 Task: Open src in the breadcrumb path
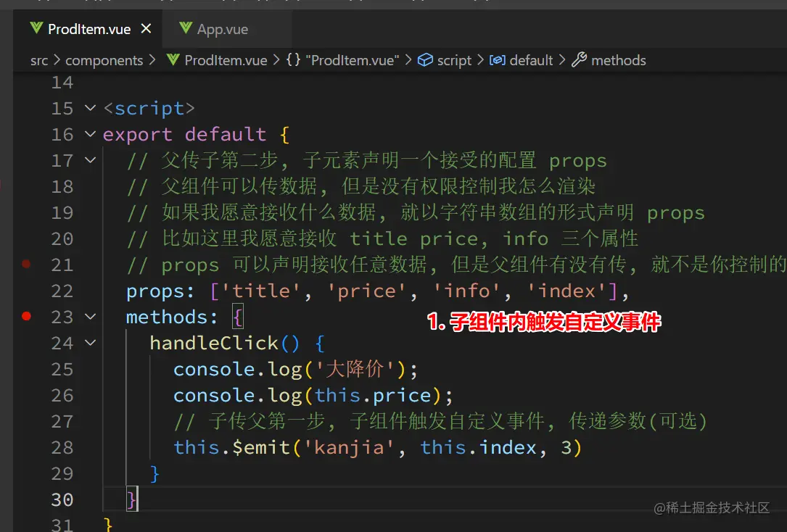click(x=39, y=60)
